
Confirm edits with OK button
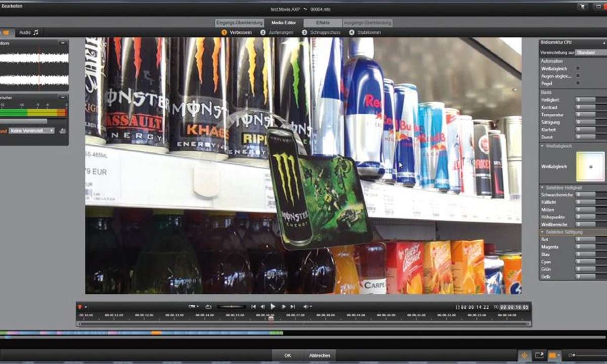(288, 355)
